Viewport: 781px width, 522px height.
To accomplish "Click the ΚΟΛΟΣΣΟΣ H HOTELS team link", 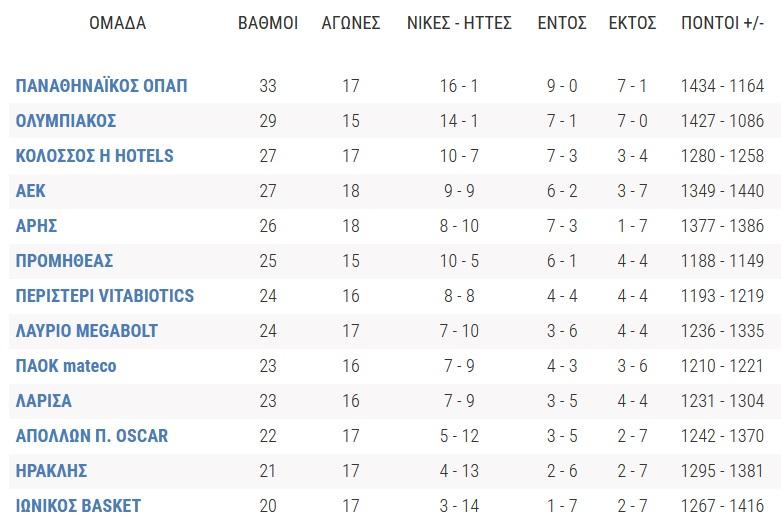I will 95,156.
